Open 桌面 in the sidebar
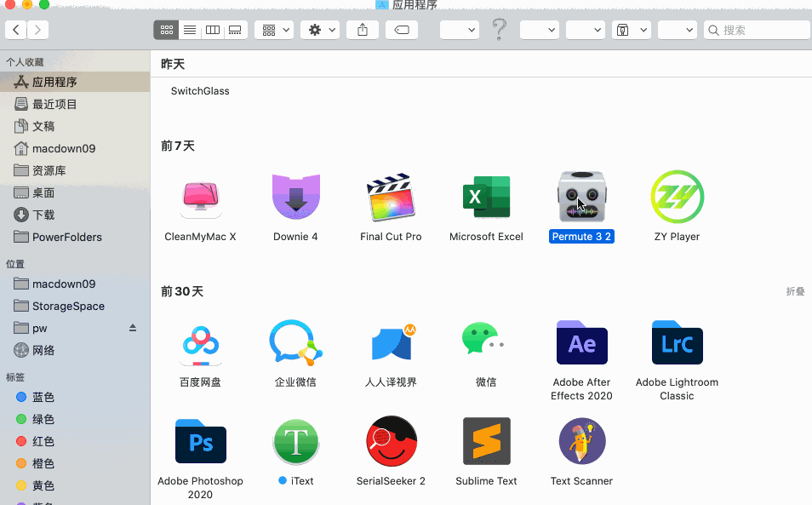 [75, 192]
